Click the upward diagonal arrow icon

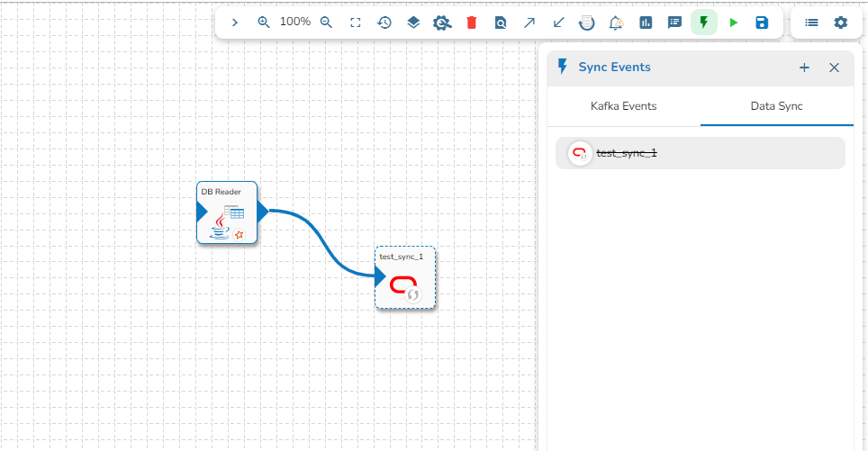pos(529,23)
